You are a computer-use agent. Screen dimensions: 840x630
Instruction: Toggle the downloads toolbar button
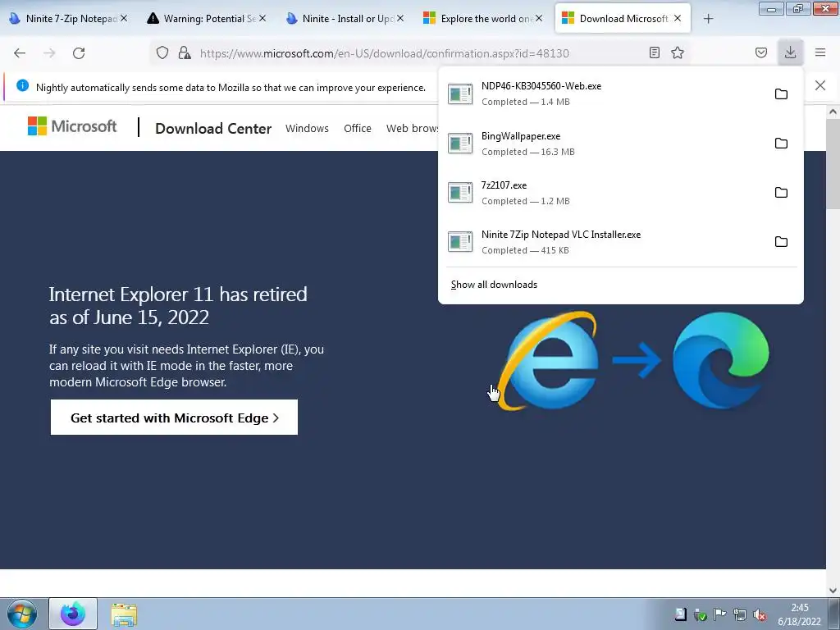[x=790, y=52]
